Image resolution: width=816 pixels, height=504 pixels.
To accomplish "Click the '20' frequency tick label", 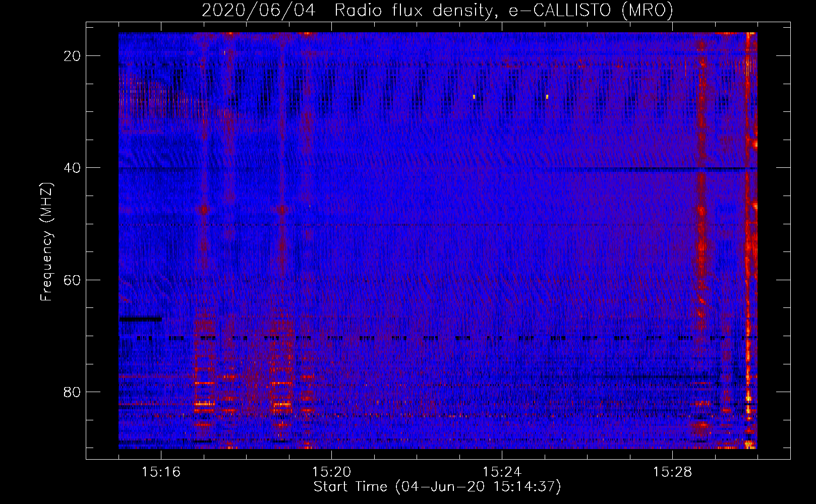I will point(72,56).
